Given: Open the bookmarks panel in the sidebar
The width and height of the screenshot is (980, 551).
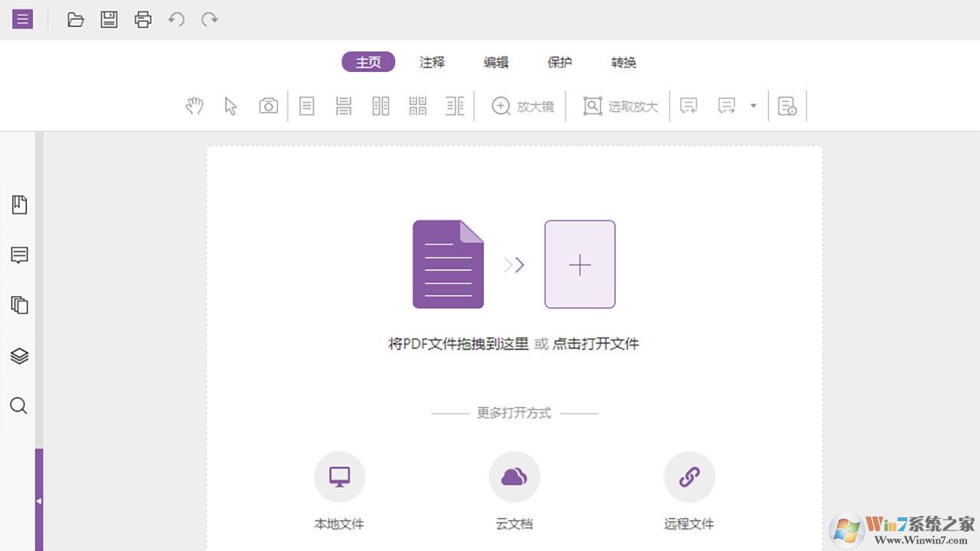Looking at the screenshot, I should (x=18, y=204).
